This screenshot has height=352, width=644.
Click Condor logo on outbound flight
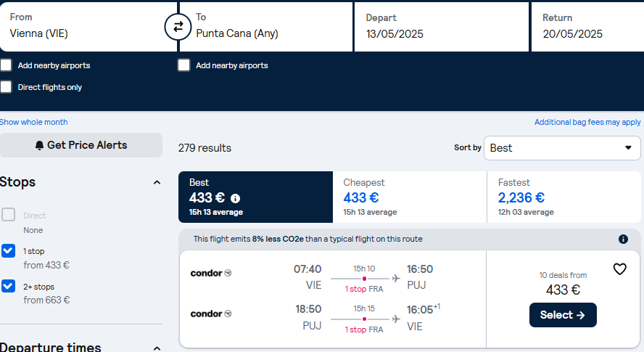pyautogui.click(x=211, y=273)
